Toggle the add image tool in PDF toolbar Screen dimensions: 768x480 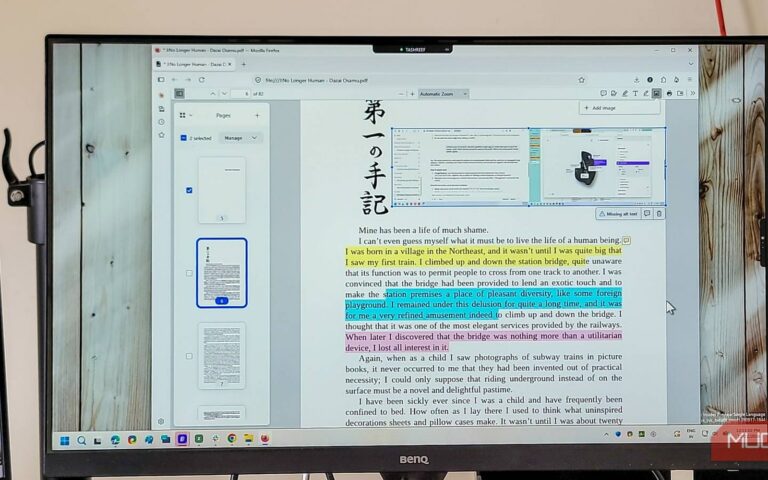(x=656, y=93)
